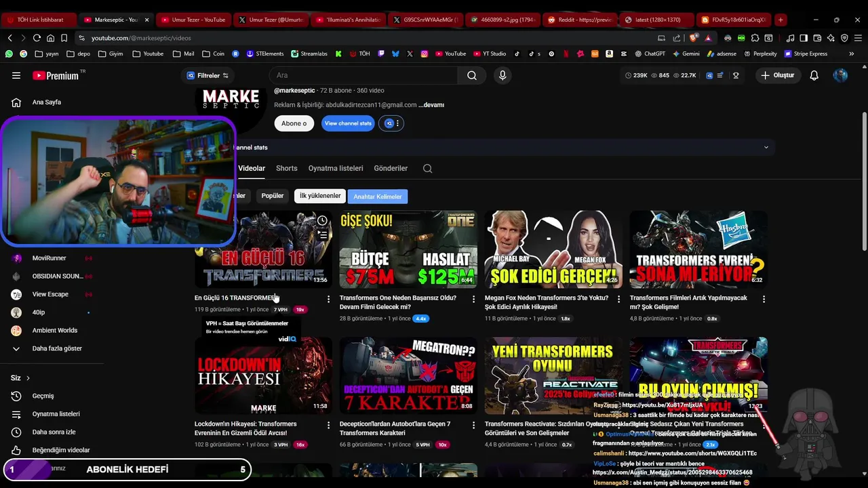Open Oynatma listeleri tab
This screenshot has width=868, height=488.
(336, 168)
